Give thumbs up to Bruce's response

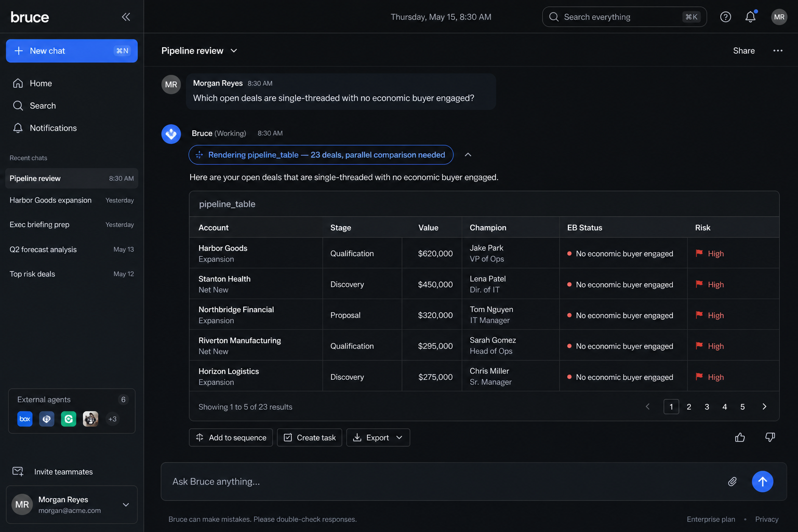tap(740, 437)
